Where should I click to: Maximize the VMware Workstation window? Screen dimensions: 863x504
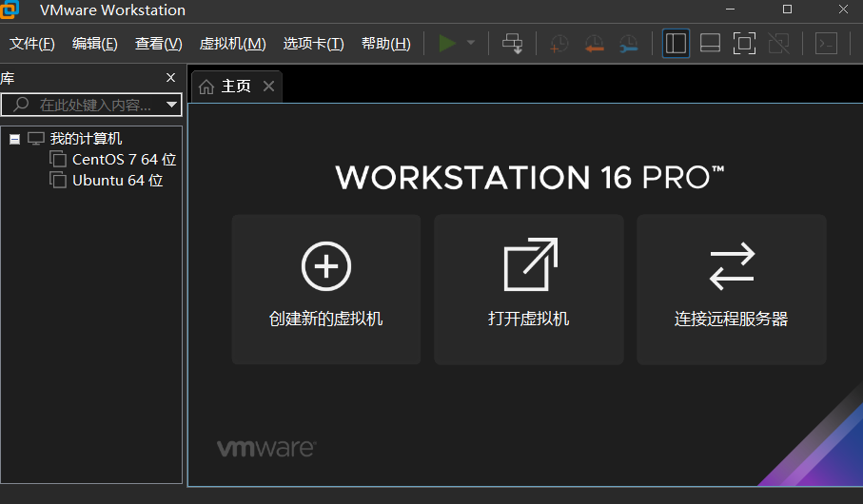point(787,10)
